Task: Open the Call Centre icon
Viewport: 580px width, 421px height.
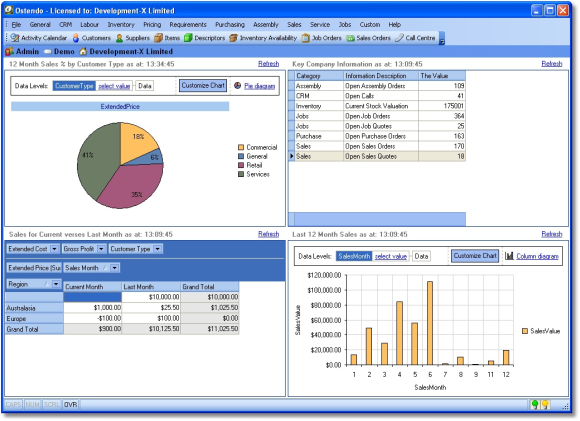Action: click(x=399, y=38)
